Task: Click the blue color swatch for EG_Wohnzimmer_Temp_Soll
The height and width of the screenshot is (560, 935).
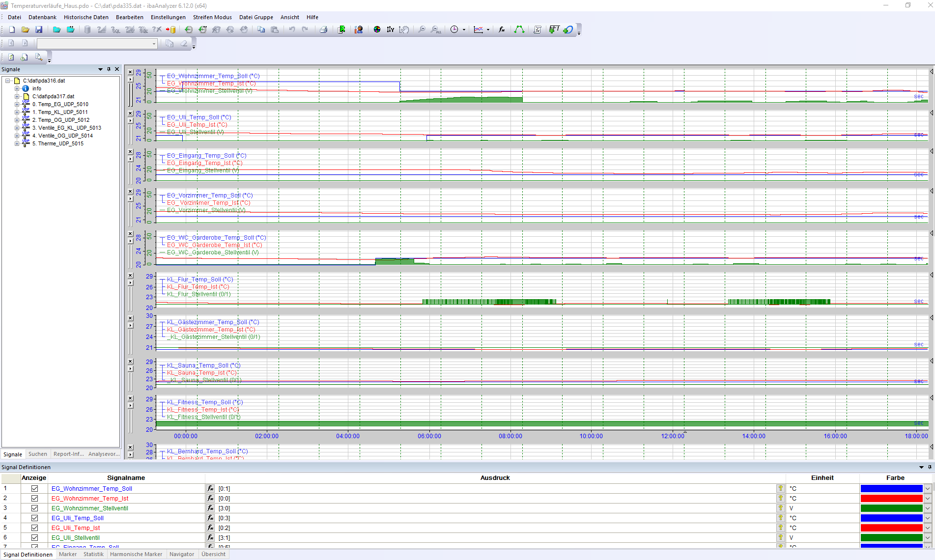Action: (891, 488)
